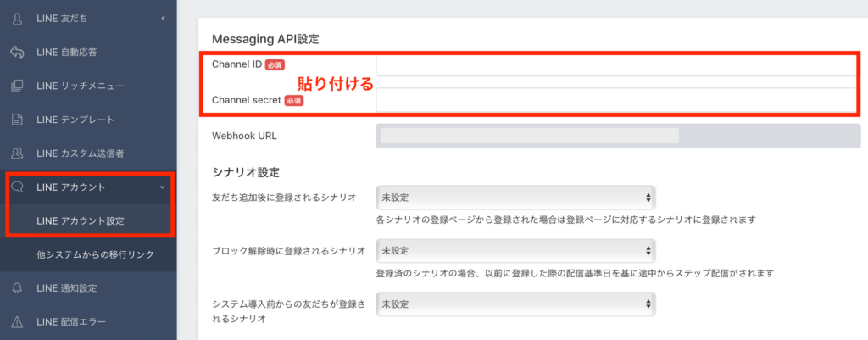Open LINE テンプレート section

tap(88, 119)
